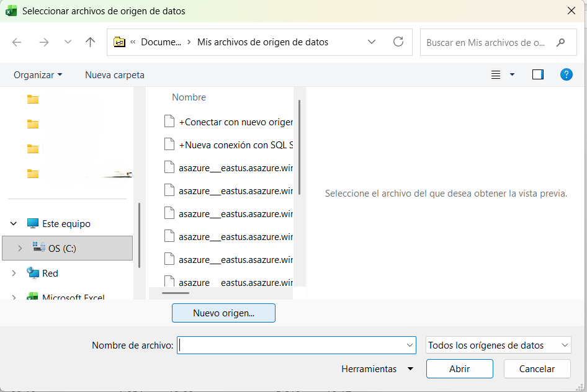Image resolution: width=587 pixels, height=392 pixels.
Task: Open the file type filter dropdown
Action: pyautogui.click(x=498, y=345)
